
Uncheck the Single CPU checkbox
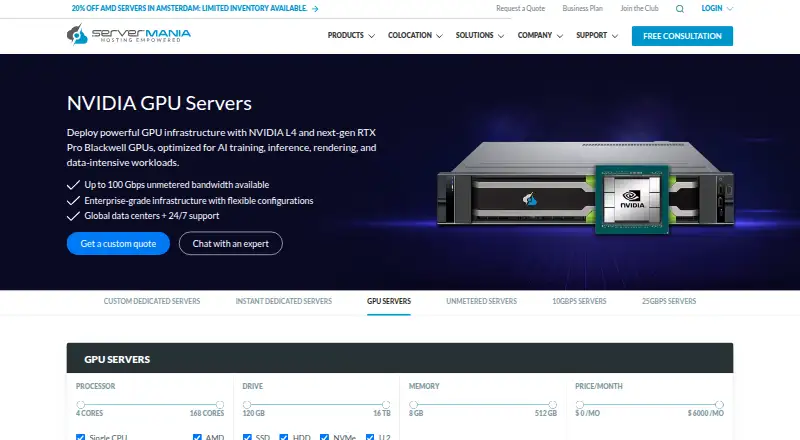coord(80,437)
